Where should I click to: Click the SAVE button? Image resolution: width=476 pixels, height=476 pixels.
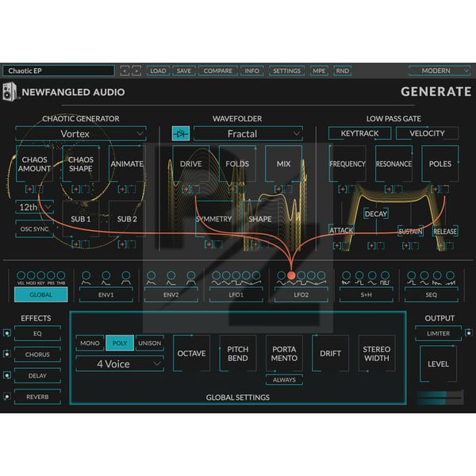(184, 71)
